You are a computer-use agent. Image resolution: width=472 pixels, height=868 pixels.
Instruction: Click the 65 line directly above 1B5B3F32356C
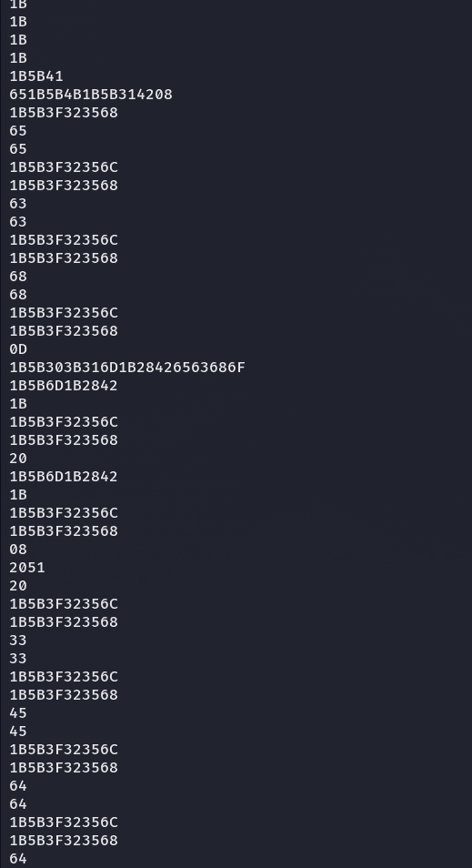pyautogui.click(x=18, y=149)
